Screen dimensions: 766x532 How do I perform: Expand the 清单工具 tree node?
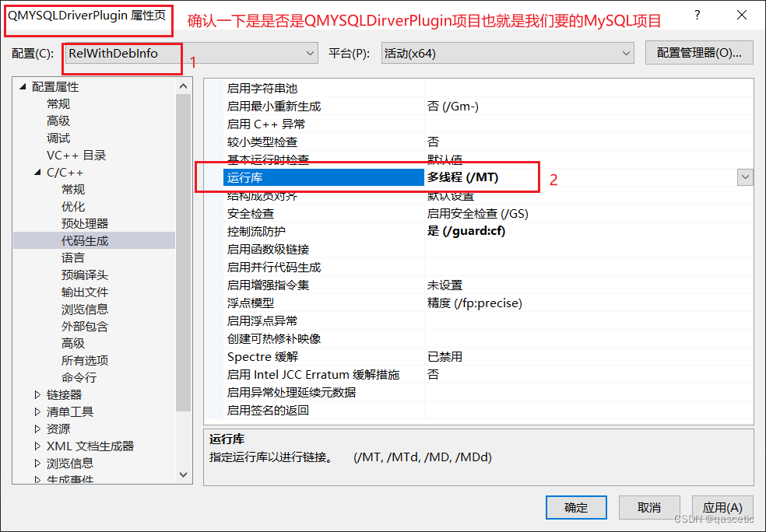click(x=37, y=411)
